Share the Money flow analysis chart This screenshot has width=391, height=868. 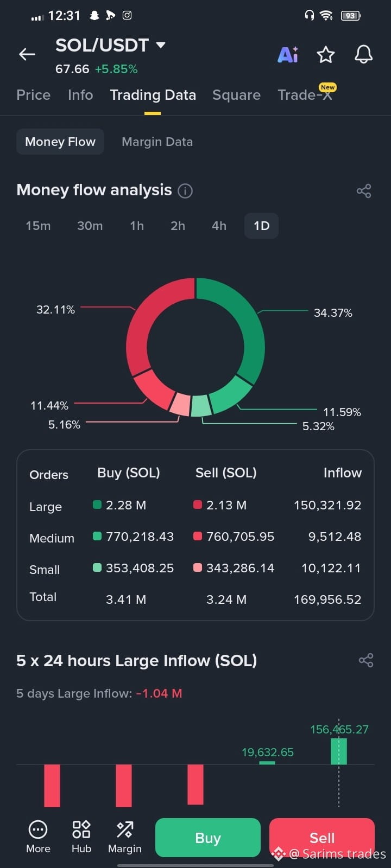click(364, 191)
